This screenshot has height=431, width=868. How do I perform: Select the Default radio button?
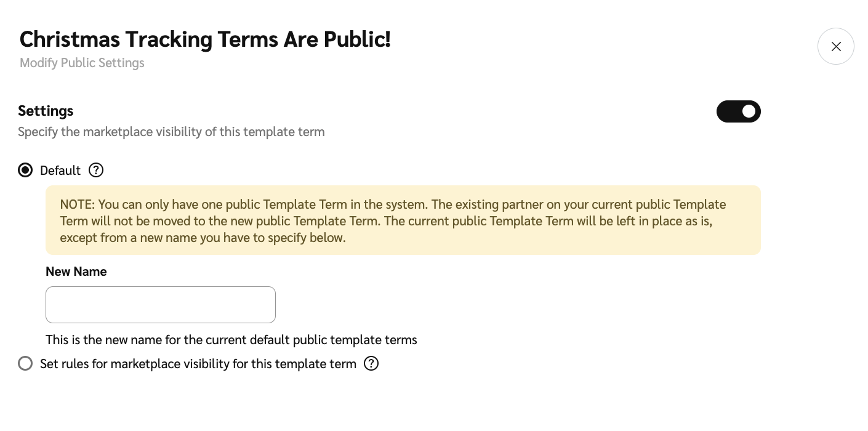pos(25,170)
